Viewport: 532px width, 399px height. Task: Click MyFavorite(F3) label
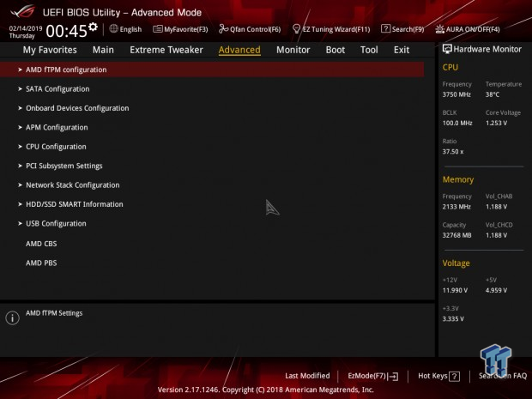[186, 29]
